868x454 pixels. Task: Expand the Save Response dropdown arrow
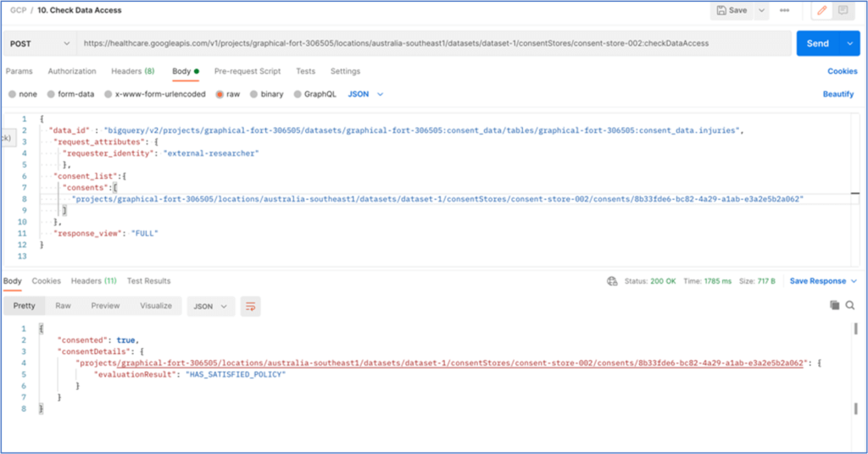coord(854,281)
